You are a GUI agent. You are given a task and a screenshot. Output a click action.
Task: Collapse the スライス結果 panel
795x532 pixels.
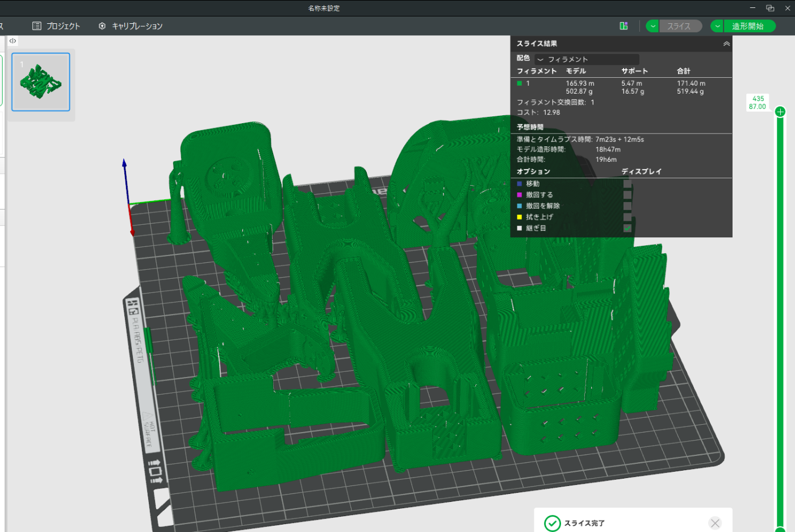coord(726,44)
